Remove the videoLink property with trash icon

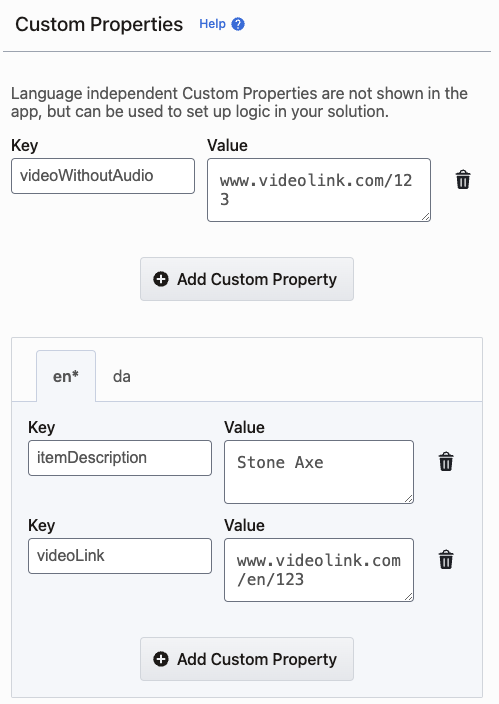point(446,560)
